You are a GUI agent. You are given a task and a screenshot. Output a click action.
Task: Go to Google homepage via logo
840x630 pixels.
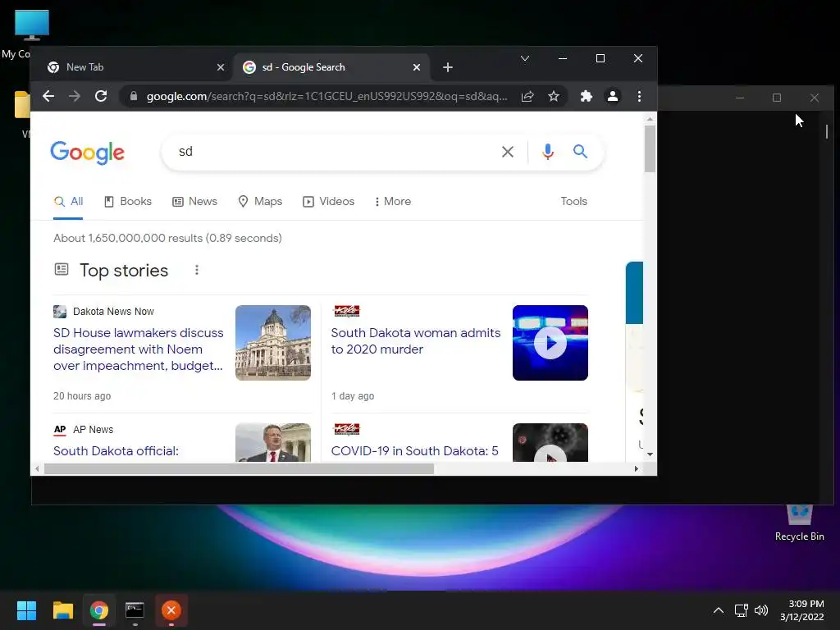pyautogui.click(x=87, y=153)
